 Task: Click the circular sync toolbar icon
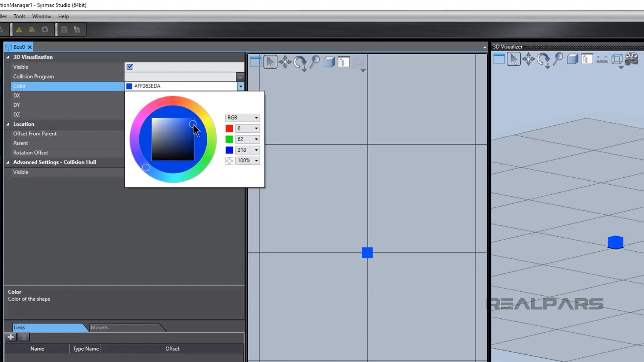45,29
